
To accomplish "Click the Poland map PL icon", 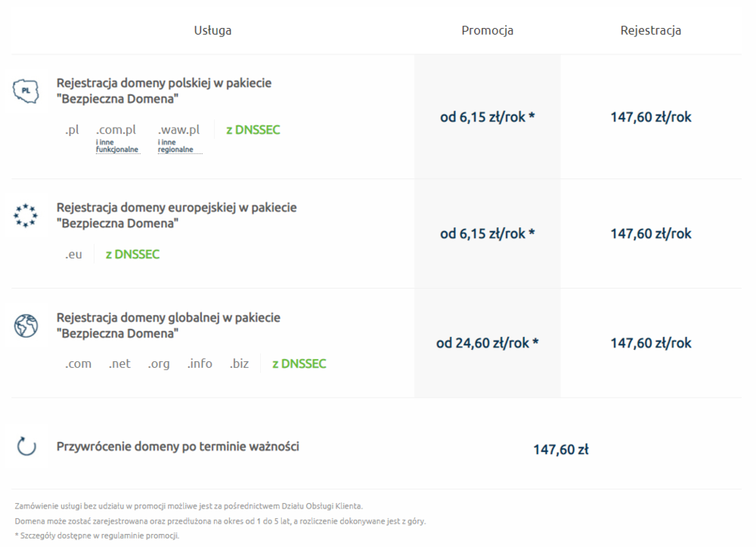I will coord(26,91).
